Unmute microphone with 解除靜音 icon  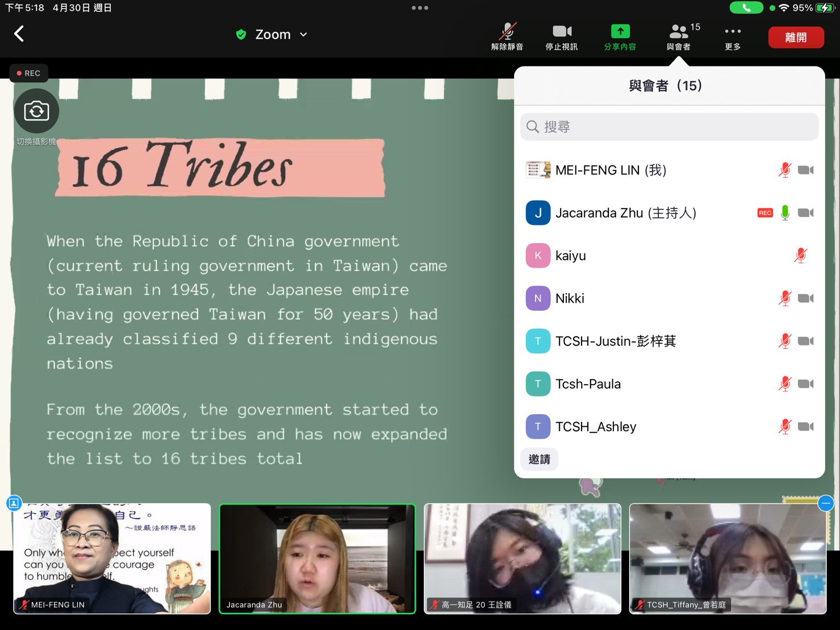pos(507,37)
